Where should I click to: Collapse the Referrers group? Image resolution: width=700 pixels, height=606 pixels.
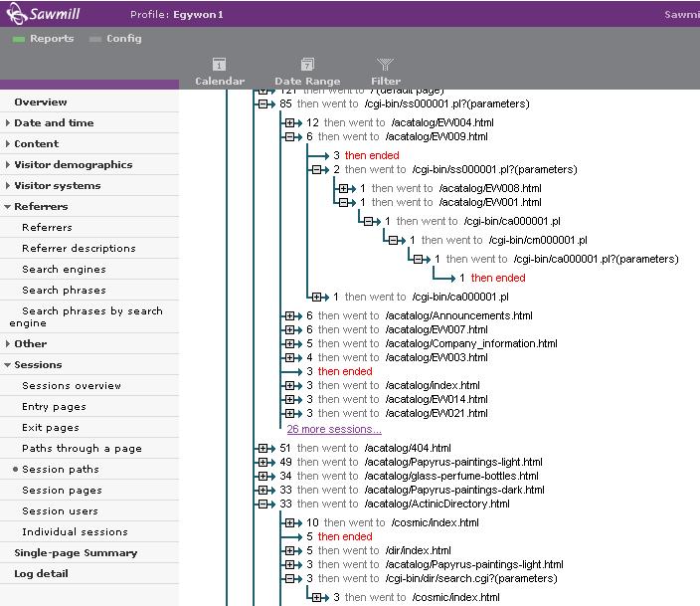tap(8, 206)
